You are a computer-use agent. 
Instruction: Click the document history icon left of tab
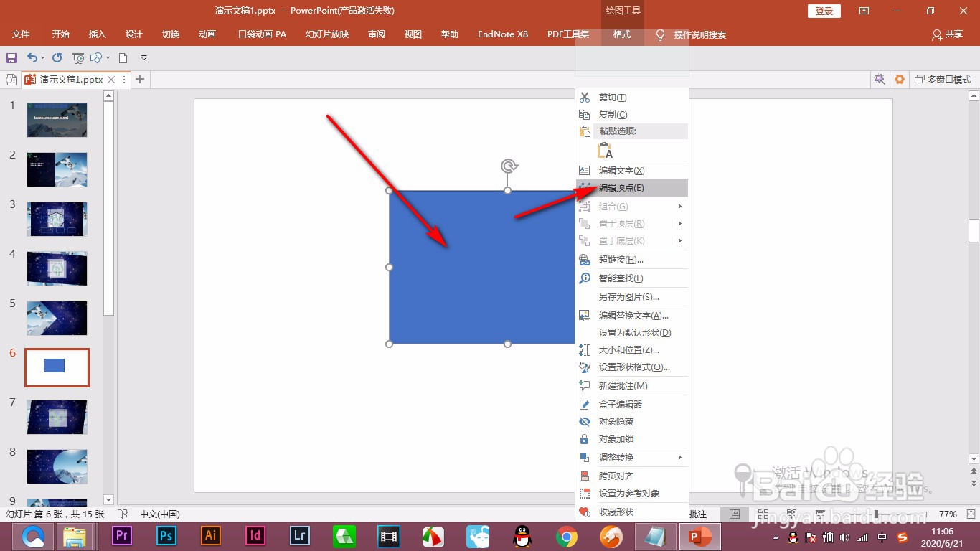(x=11, y=80)
